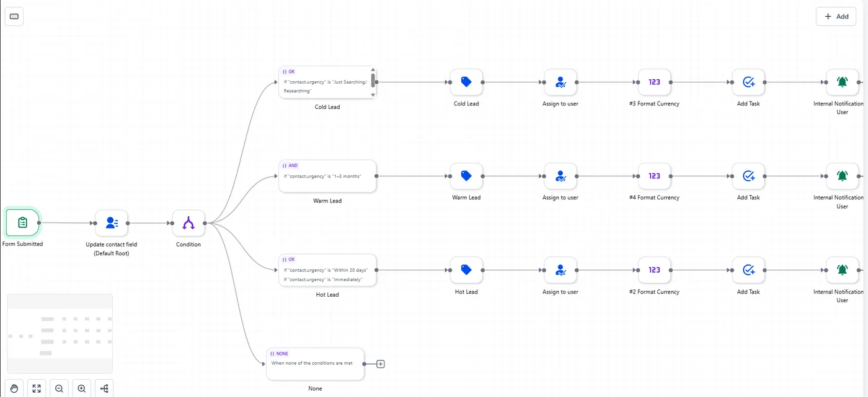The width and height of the screenshot is (868, 397).
Task: Click the "Condition" label text
Action: [188, 245]
